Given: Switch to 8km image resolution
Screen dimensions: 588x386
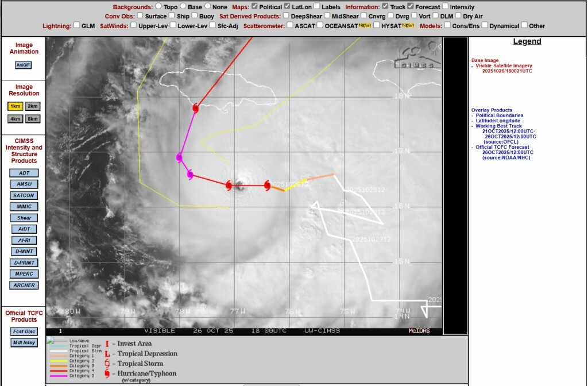Looking at the screenshot, I should [33, 119].
